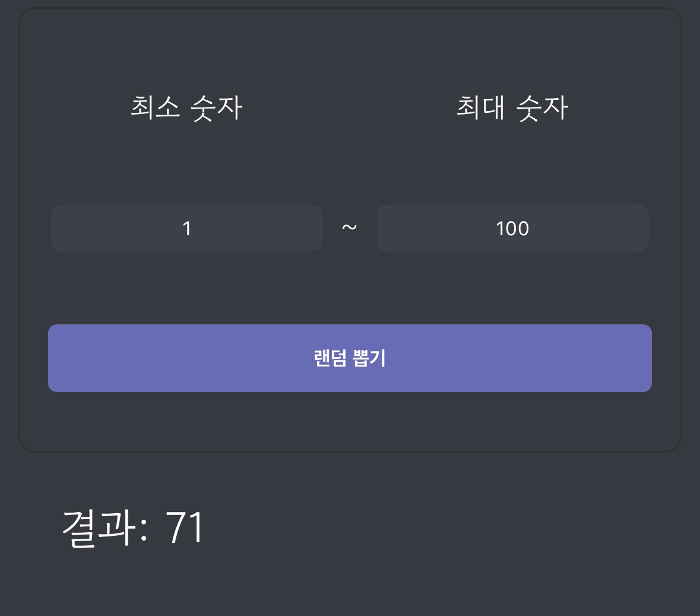Click 숫자 in the 최소 숫자 label

pyautogui.click(x=217, y=109)
